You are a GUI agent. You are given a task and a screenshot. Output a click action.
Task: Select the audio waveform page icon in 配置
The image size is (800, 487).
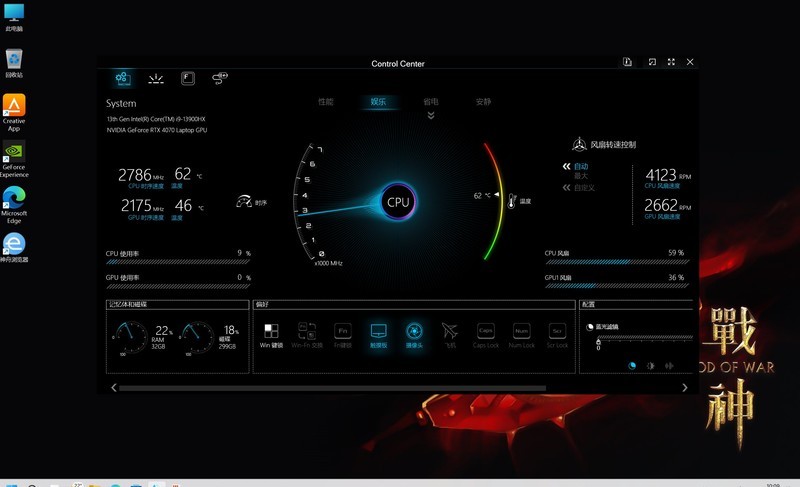point(669,366)
